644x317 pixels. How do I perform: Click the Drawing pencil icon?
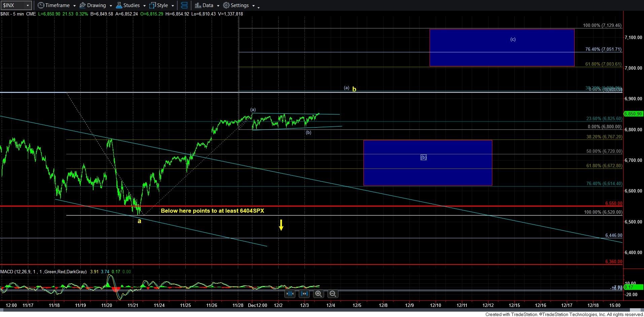click(82, 5)
